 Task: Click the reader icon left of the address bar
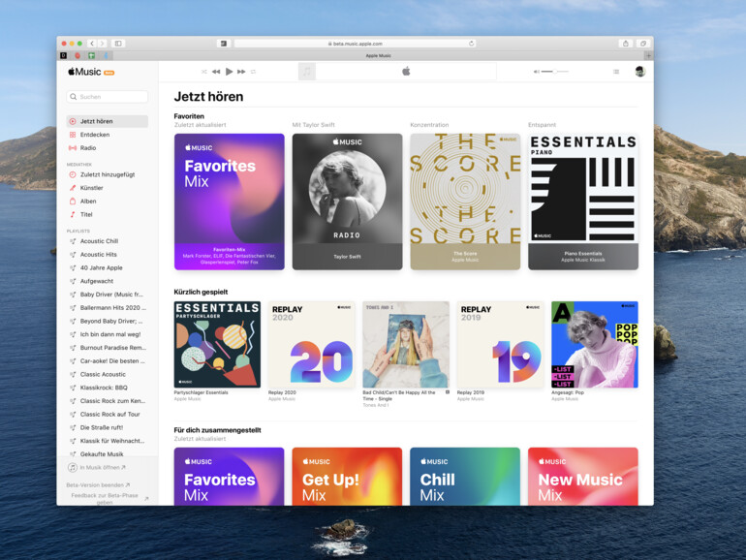tap(224, 44)
